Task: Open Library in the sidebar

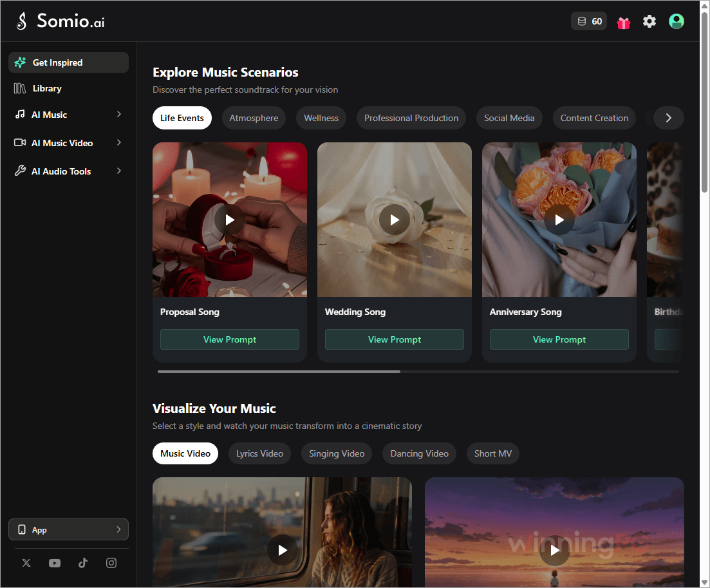Action: [x=68, y=88]
